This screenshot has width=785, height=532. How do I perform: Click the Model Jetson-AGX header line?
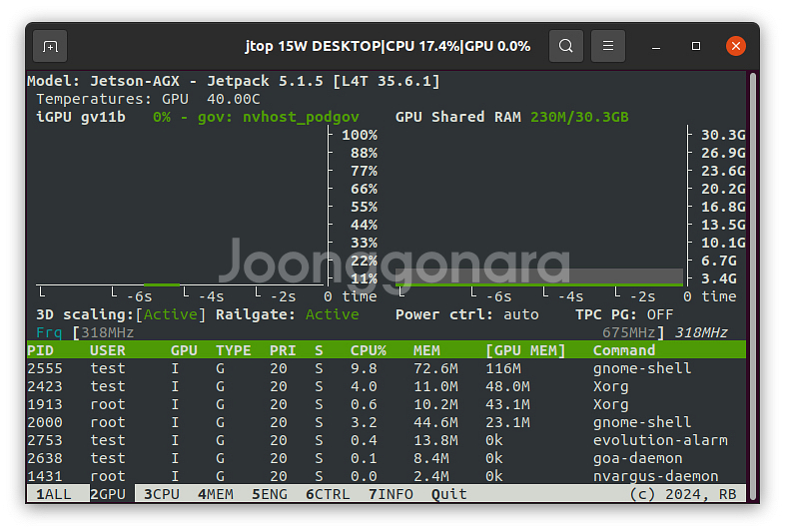click(x=234, y=81)
